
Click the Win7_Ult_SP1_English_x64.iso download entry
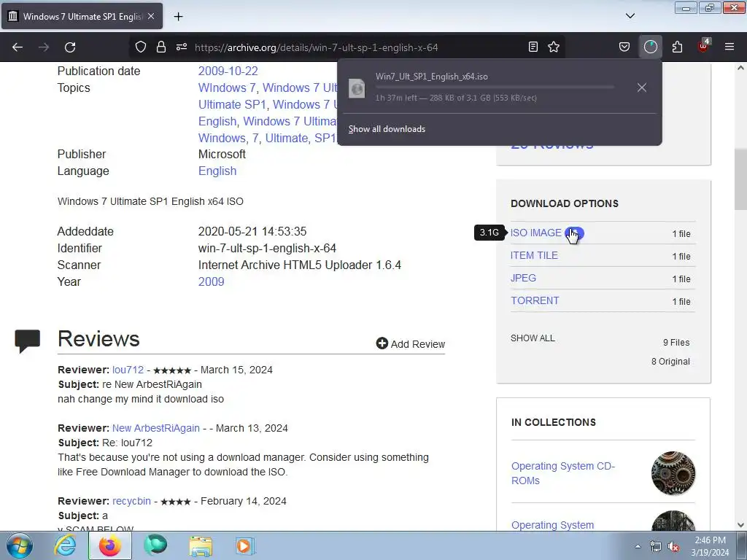point(486,87)
